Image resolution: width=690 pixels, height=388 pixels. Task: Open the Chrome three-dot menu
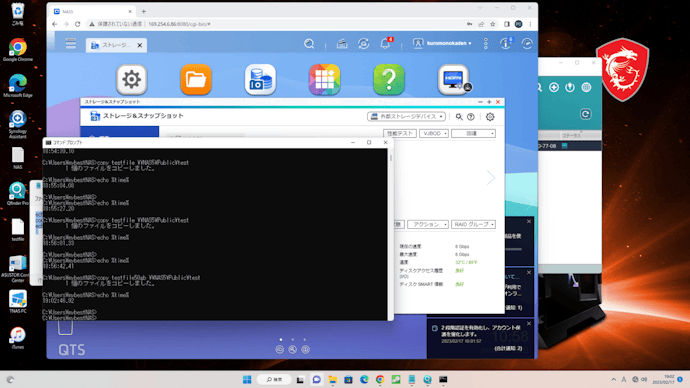(530, 24)
